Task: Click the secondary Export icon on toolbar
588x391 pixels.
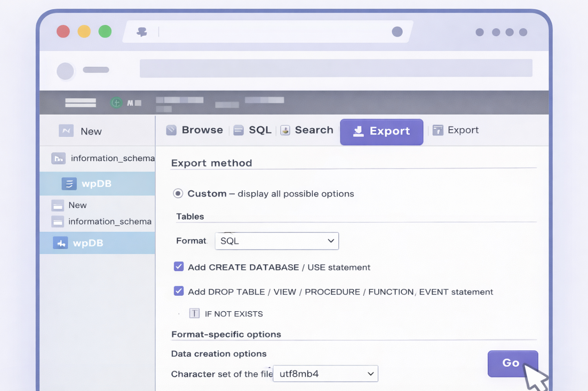Action: pos(438,130)
